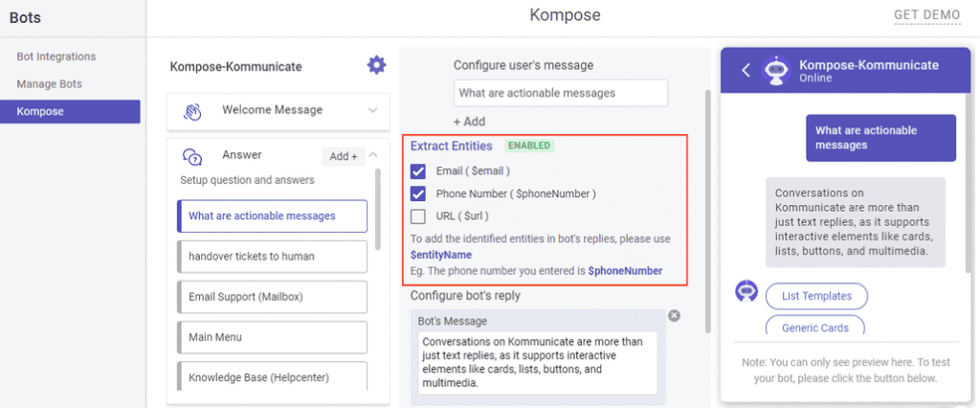The image size is (980, 408).
Task: Select the 'handover tickets to human' item
Action: point(272,257)
